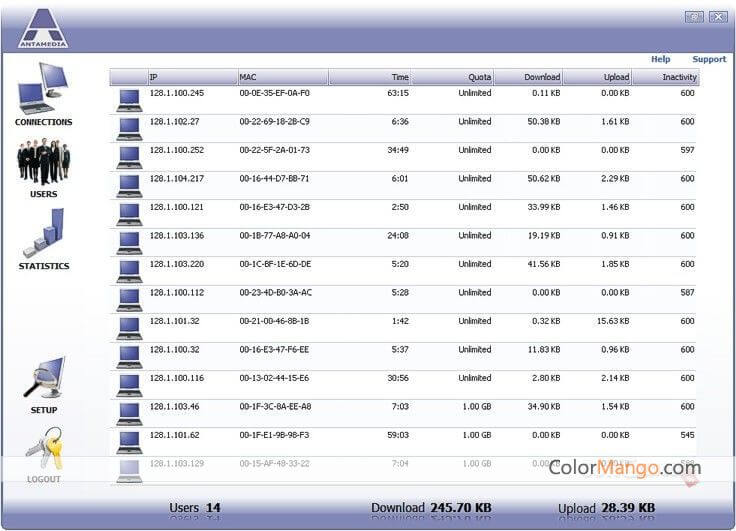This screenshot has width=736, height=531.
Task: Open the Statistics chart icon
Action: coord(43,234)
